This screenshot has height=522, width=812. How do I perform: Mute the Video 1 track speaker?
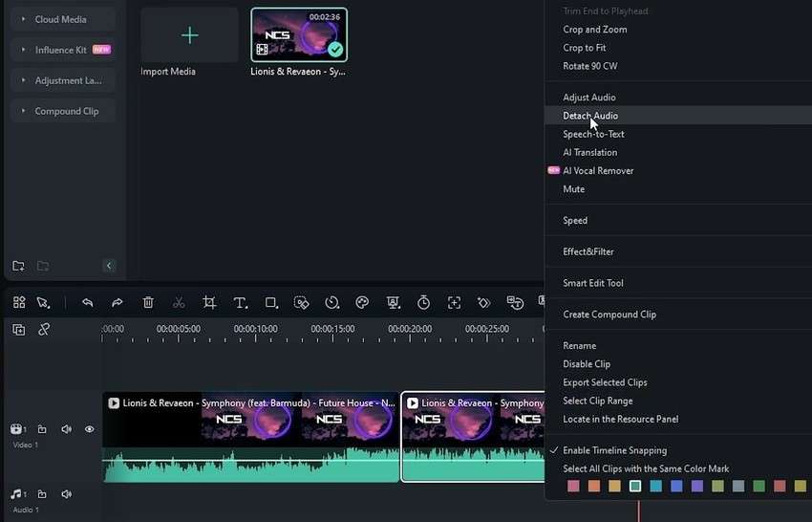coord(67,429)
